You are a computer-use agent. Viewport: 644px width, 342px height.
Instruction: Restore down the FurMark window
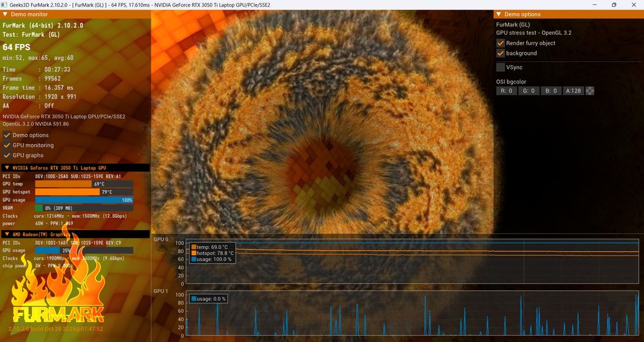click(x=614, y=5)
